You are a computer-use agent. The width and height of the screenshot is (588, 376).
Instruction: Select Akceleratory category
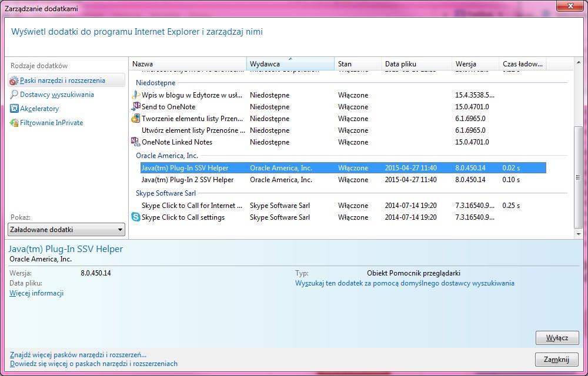point(39,109)
